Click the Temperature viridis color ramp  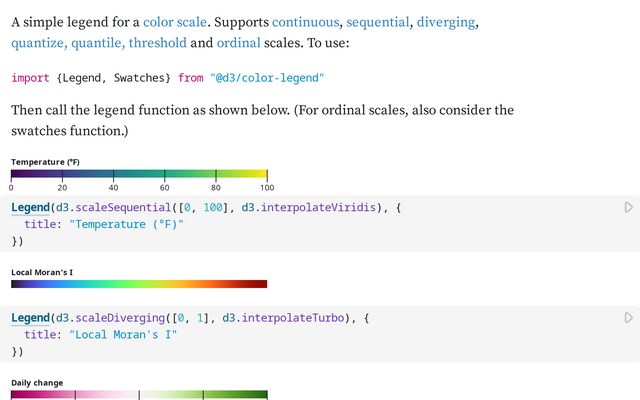139,175
